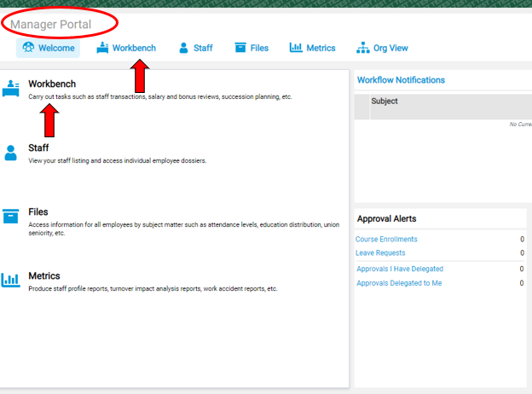
Task: Select the Metrics heading above the reports description
Action: tap(44, 275)
